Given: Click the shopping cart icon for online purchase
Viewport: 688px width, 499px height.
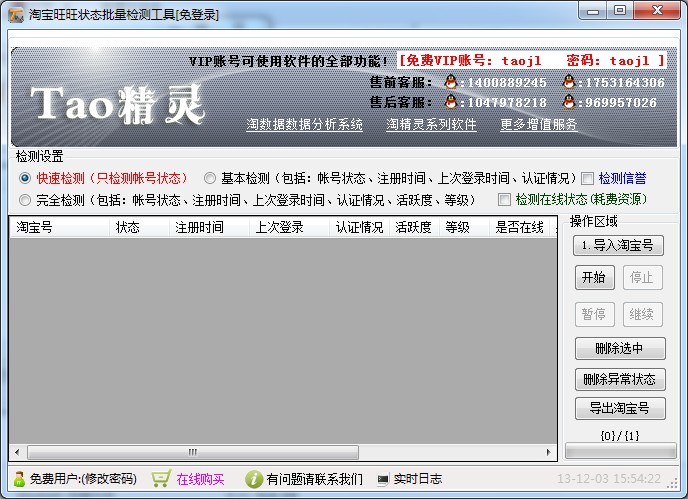Looking at the screenshot, I should tap(161, 478).
